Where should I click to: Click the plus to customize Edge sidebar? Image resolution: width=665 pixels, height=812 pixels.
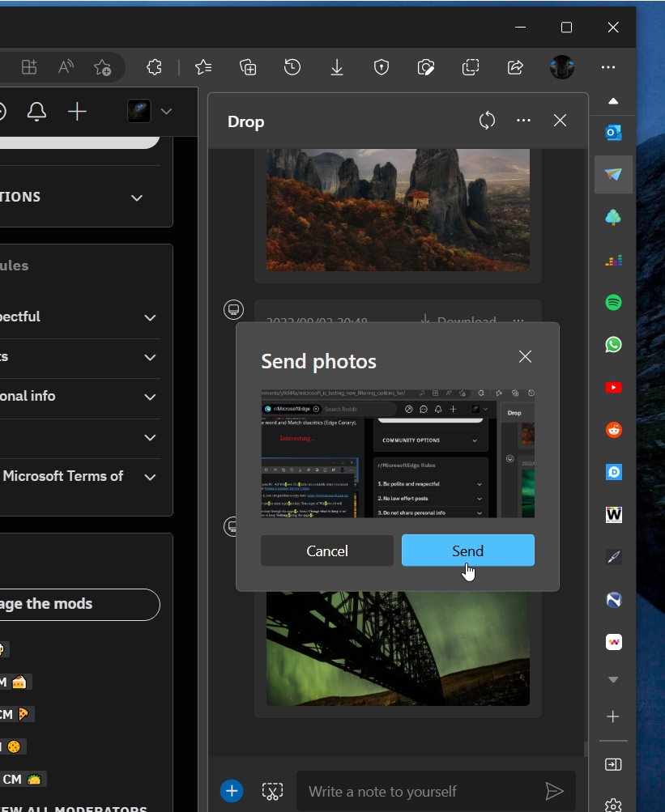613,716
